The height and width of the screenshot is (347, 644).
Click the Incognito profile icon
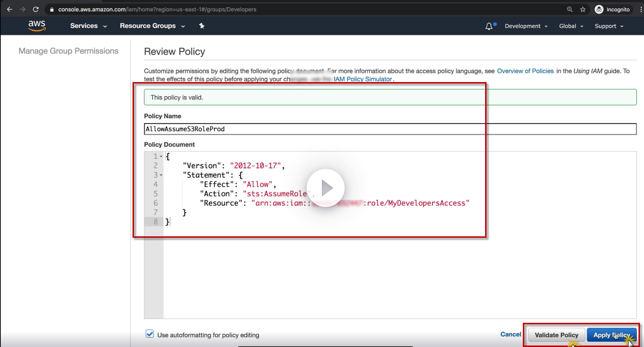(599, 10)
